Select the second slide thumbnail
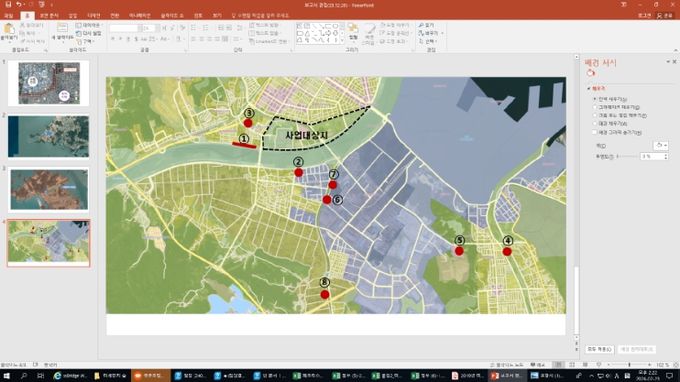Image resolution: width=680 pixels, height=382 pixels. pyautogui.click(x=49, y=136)
